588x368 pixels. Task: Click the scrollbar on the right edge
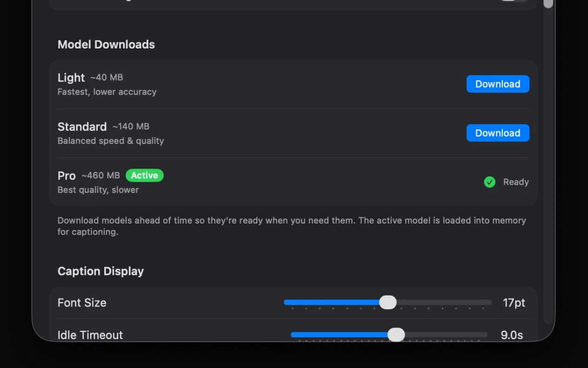pos(548,5)
